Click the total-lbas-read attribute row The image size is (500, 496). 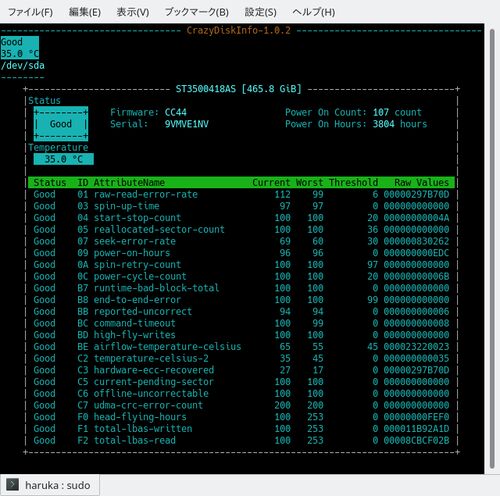pyautogui.click(x=241, y=440)
